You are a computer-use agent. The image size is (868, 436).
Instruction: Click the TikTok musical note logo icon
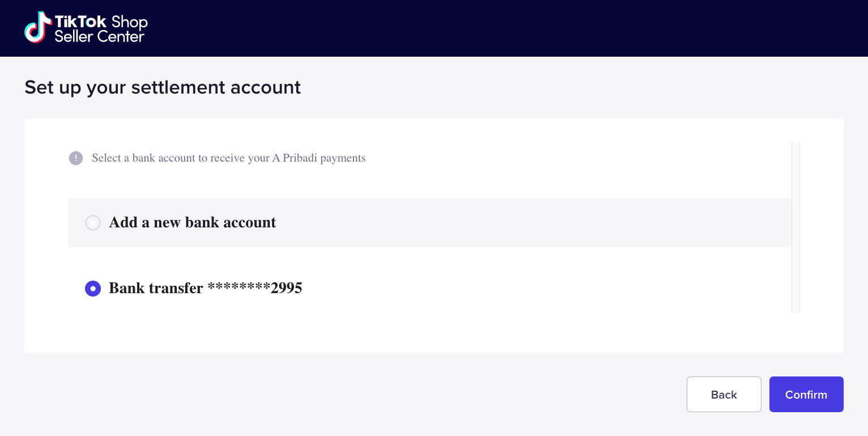click(37, 27)
